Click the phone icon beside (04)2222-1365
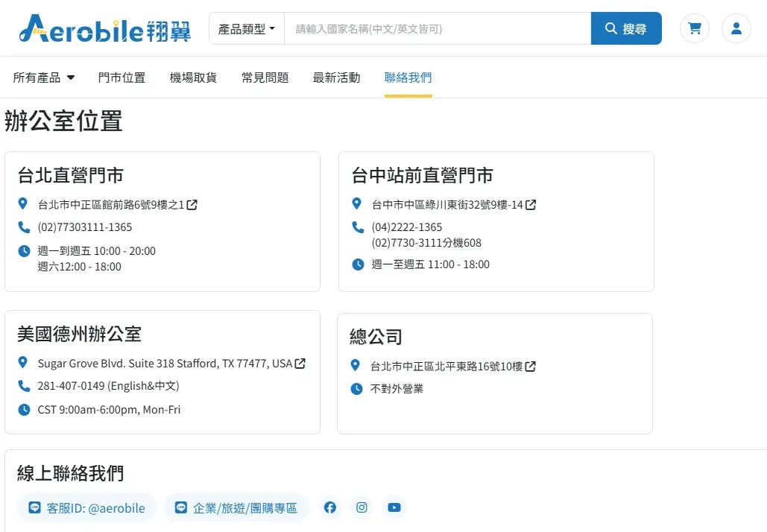 point(357,227)
